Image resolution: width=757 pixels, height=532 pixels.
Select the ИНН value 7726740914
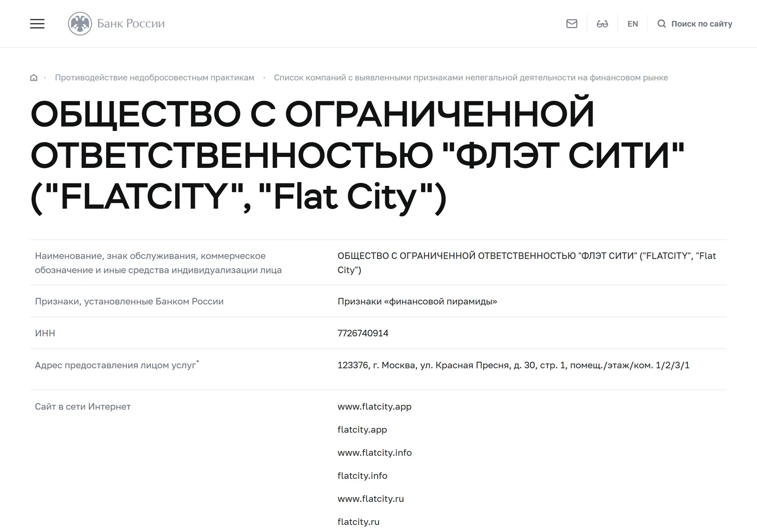point(363,333)
